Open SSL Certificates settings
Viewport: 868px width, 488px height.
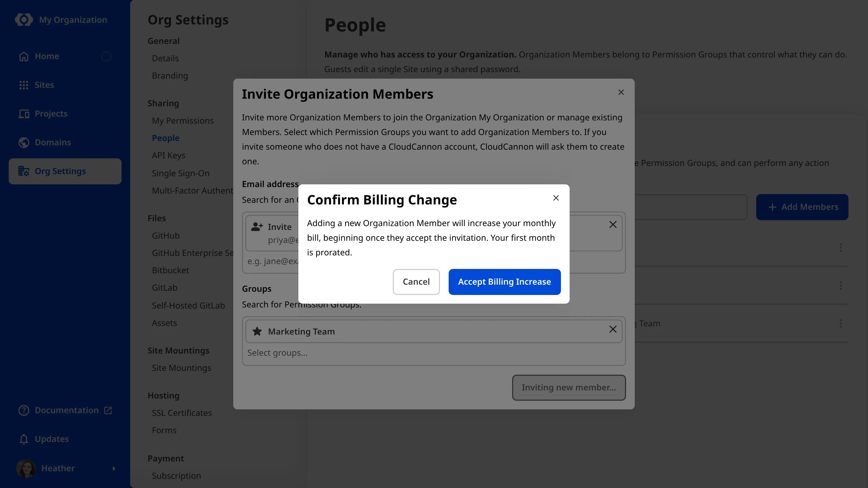[x=182, y=413]
